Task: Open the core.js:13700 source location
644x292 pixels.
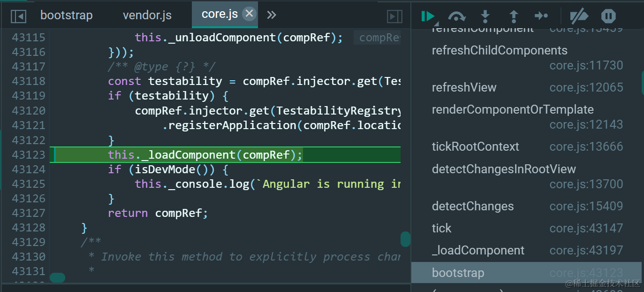Action: coord(586,184)
